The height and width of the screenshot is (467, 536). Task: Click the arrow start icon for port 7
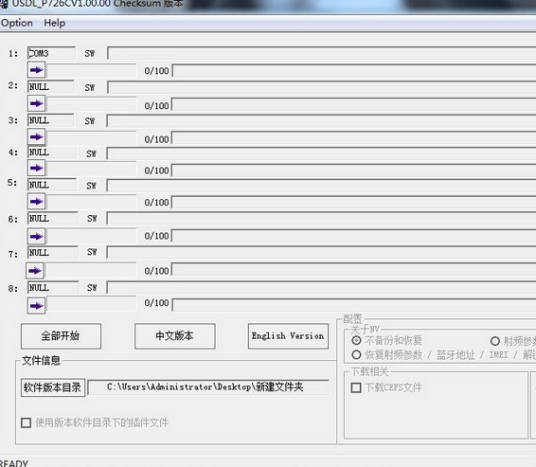pyautogui.click(x=35, y=271)
